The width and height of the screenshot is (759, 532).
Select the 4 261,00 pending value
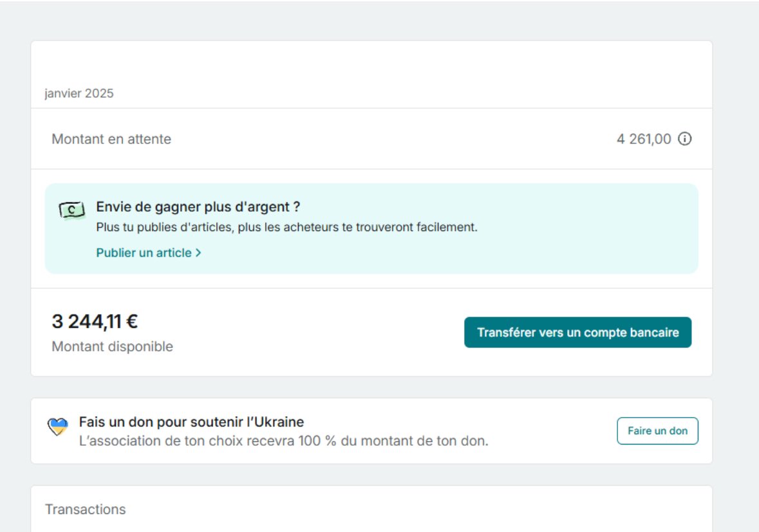[644, 140]
